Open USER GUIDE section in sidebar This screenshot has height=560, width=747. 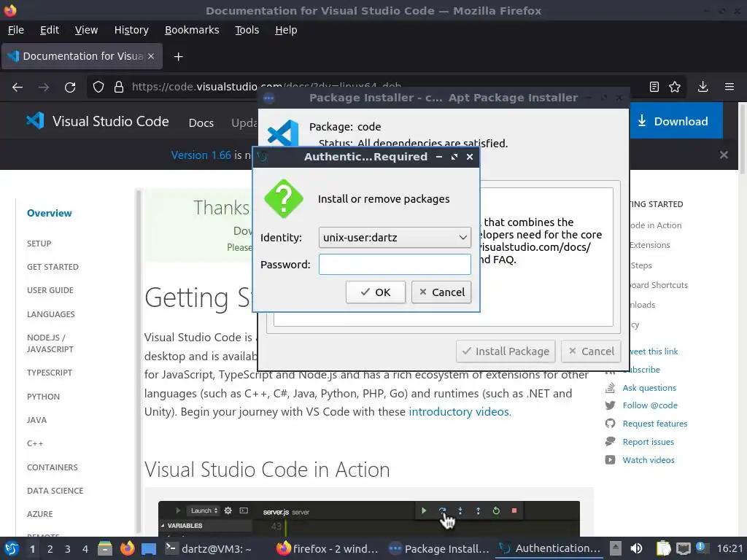point(50,290)
